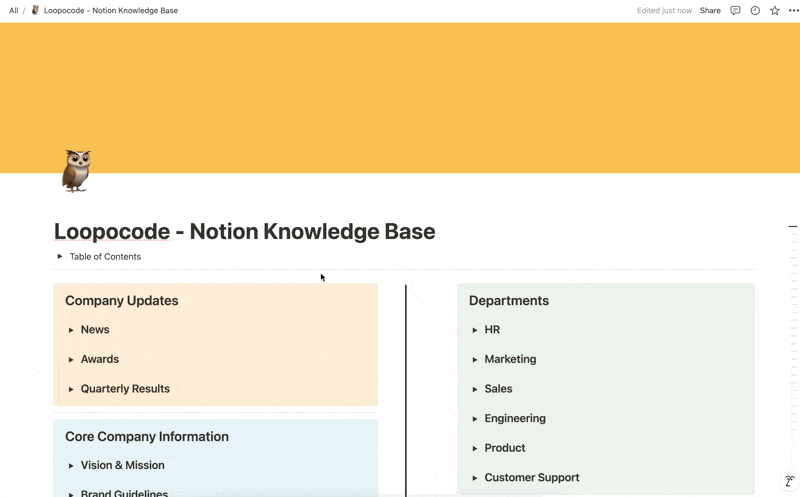This screenshot has height=497, width=800.
Task: Expand the HR department toggle
Action: [x=474, y=330]
